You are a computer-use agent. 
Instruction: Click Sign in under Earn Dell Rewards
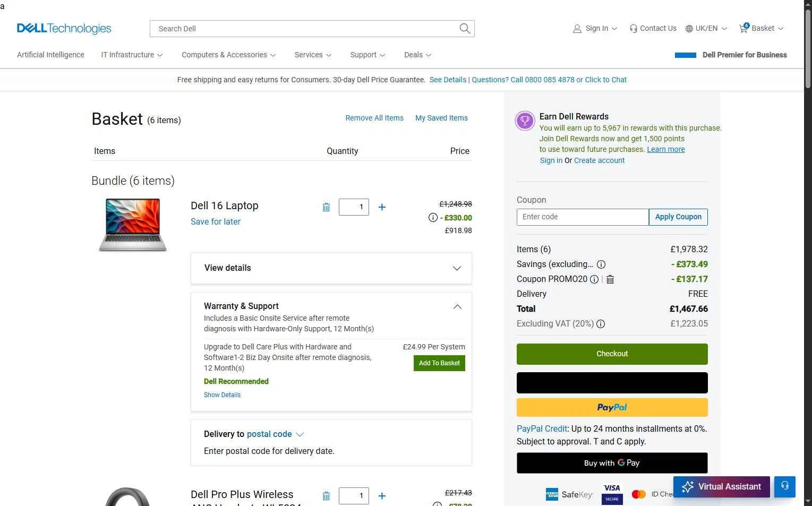click(551, 160)
